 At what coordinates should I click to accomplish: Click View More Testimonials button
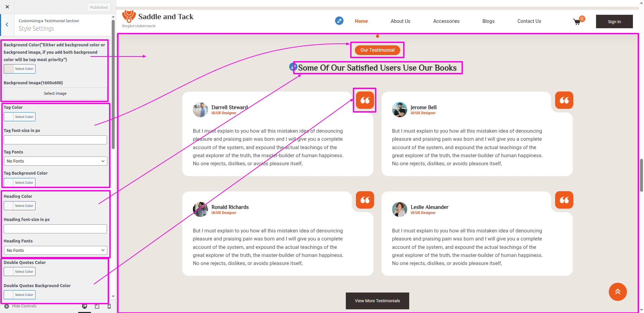point(377,301)
